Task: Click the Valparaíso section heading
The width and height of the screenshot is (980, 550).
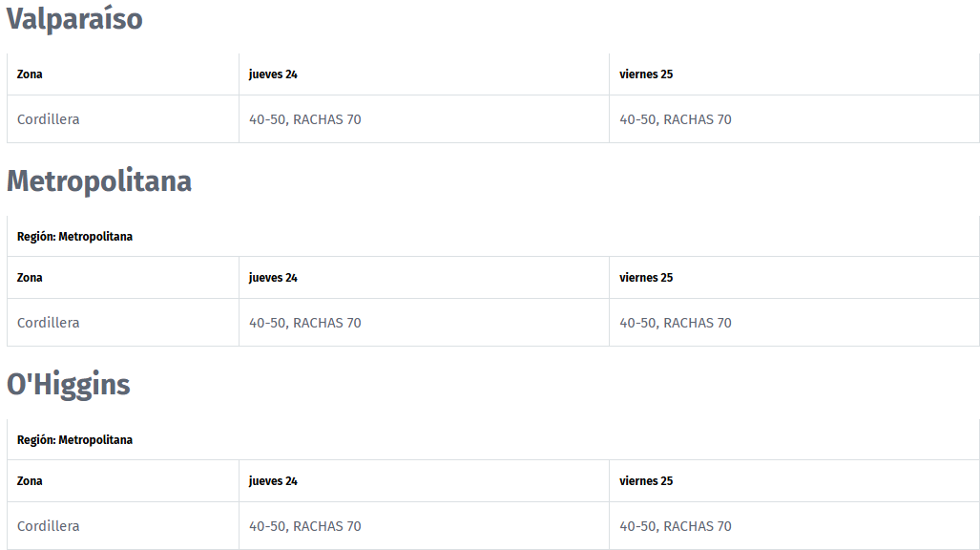Action: click(74, 19)
